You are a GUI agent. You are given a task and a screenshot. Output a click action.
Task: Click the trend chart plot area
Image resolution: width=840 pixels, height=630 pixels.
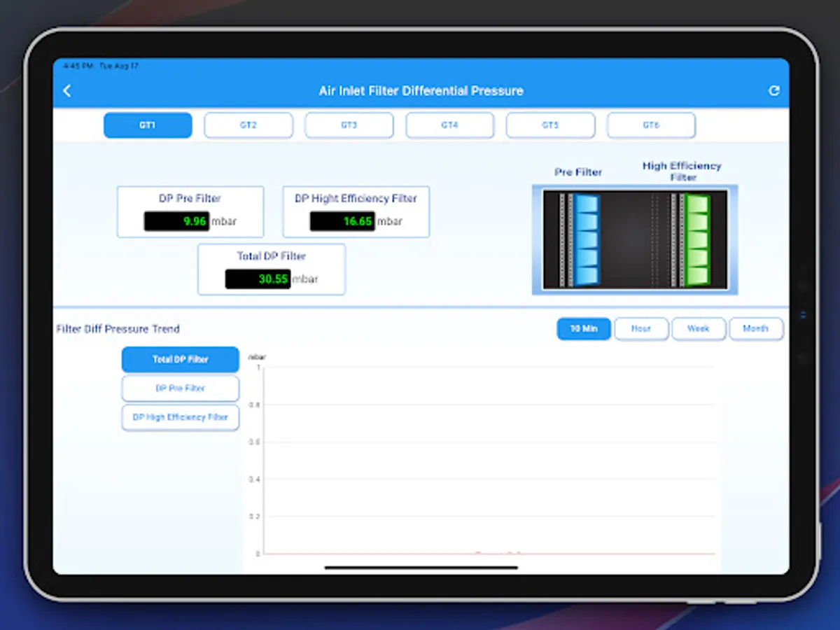(489, 461)
